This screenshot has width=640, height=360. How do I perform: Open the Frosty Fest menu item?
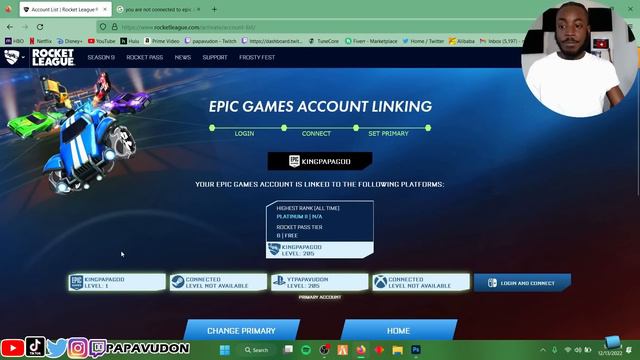pyautogui.click(x=257, y=58)
